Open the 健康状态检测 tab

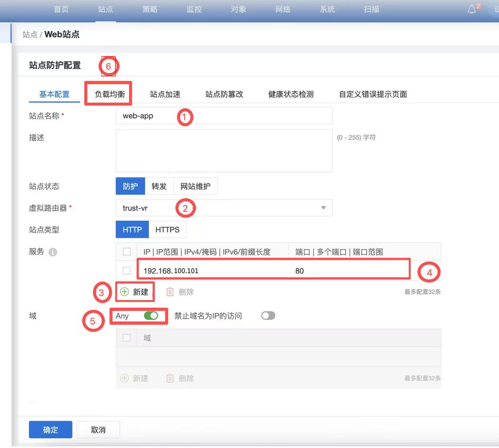click(291, 94)
